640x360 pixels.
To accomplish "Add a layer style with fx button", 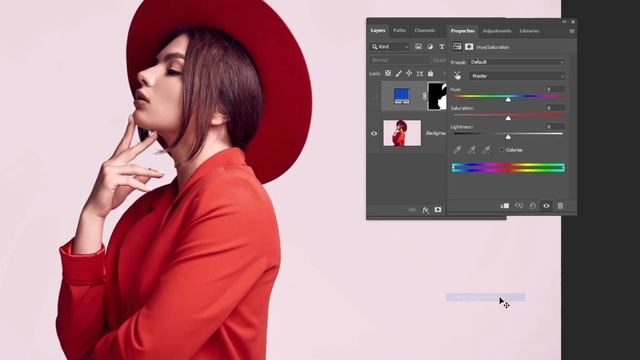I will click(425, 210).
